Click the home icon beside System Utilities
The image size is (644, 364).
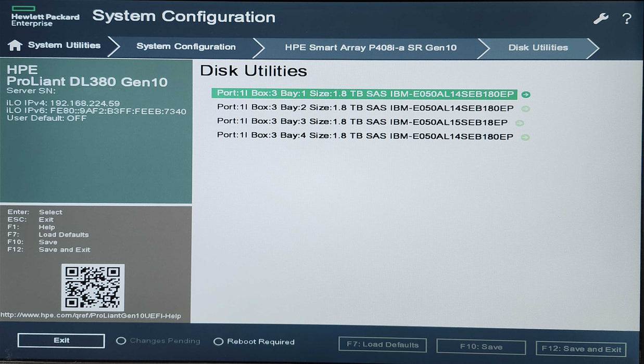(x=16, y=45)
